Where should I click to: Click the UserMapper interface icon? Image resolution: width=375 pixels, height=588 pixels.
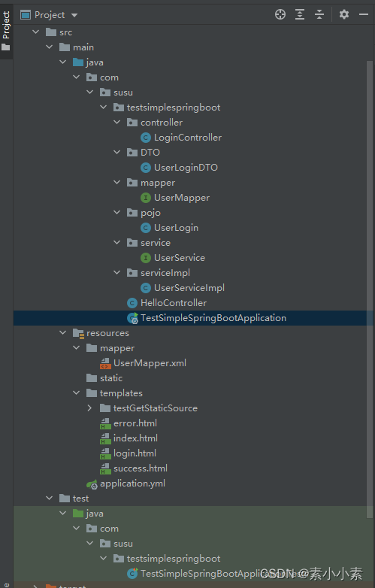(145, 198)
